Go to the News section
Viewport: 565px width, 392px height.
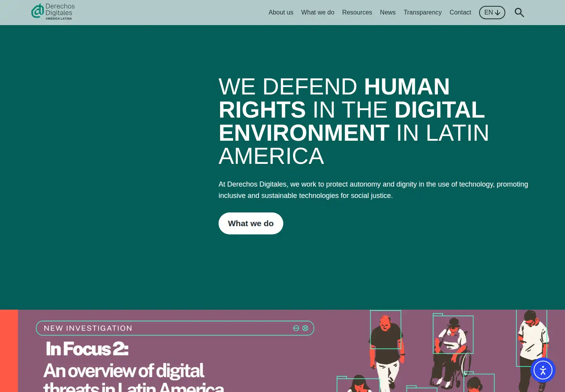tap(388, 13)
